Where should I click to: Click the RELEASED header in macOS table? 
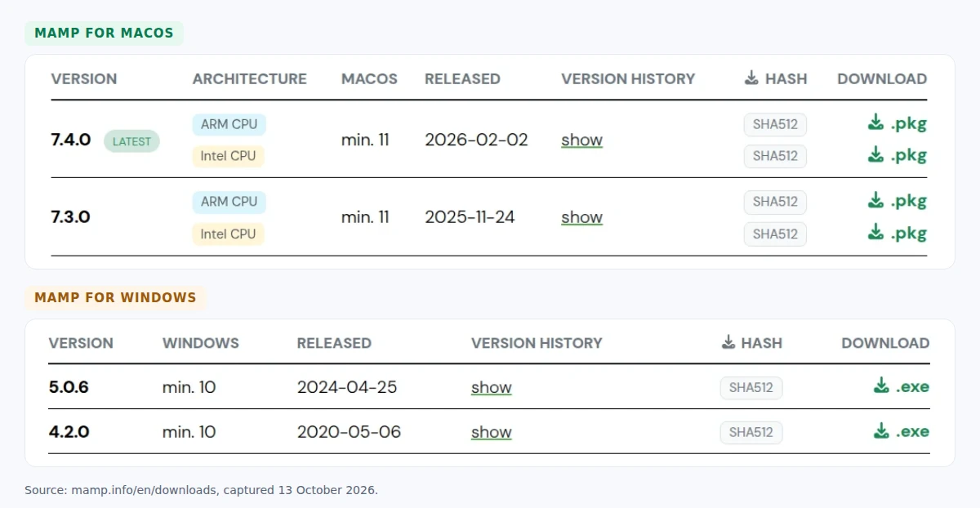[x=462, y=79]
